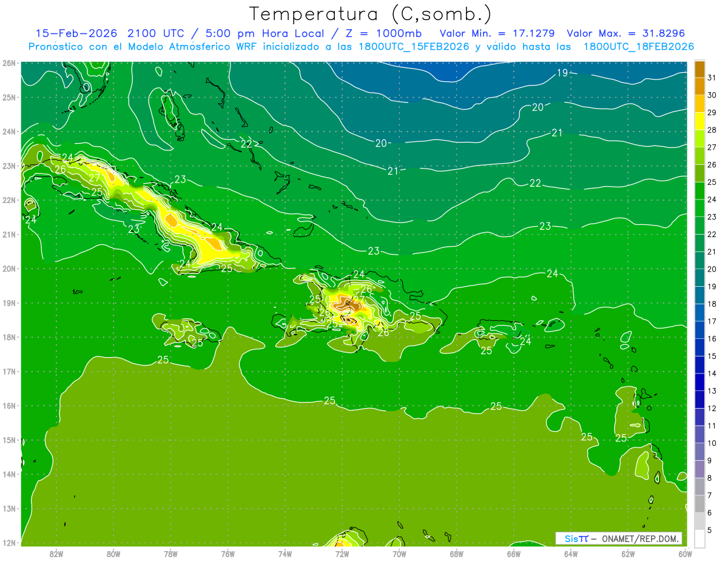Click the "62W" longitude axis label
The width and height of the screenshot is (728, 562).
tap(628, 554)
